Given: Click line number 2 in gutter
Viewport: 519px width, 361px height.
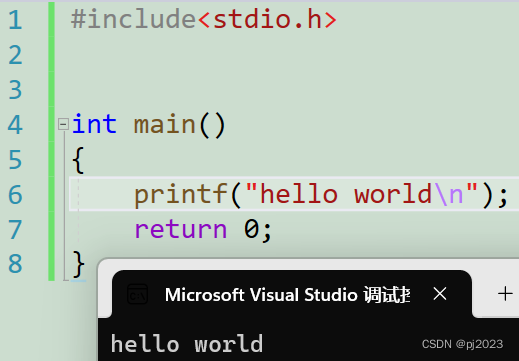Looking at the screenshot, I should click(15, 55).
